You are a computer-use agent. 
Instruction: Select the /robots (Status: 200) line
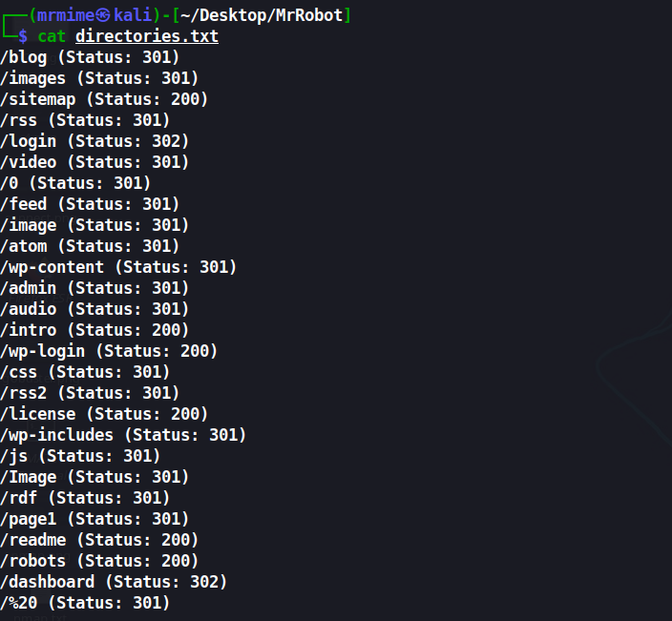coord(99,561)
